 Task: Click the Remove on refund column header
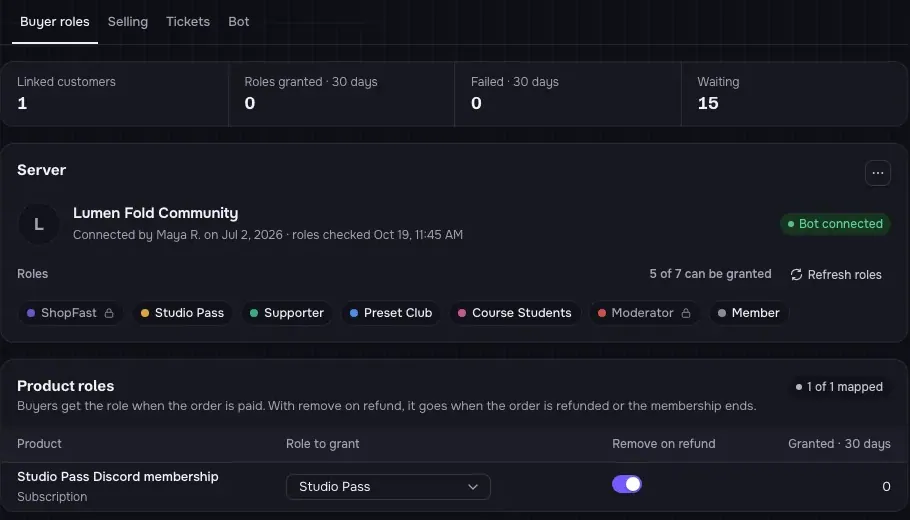click(x=663, y=444)
